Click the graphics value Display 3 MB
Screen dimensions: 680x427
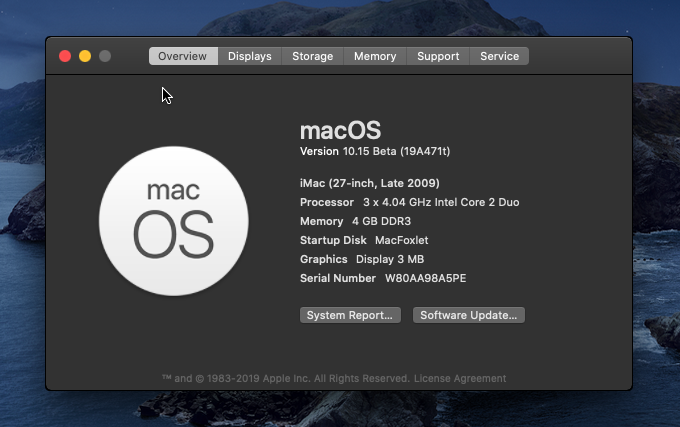tap(390, 260)
